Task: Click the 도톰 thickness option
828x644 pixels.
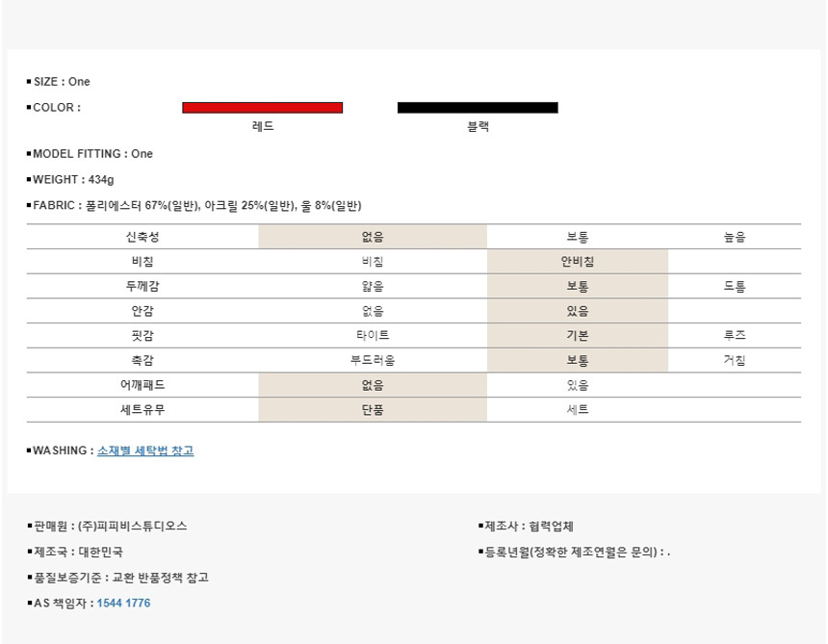Action: pos(735,287)
